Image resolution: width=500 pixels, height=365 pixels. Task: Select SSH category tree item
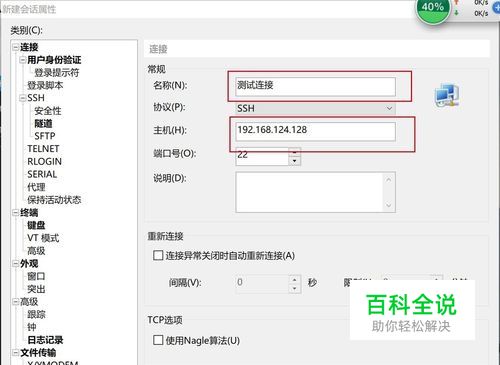[x=36, y=98]
